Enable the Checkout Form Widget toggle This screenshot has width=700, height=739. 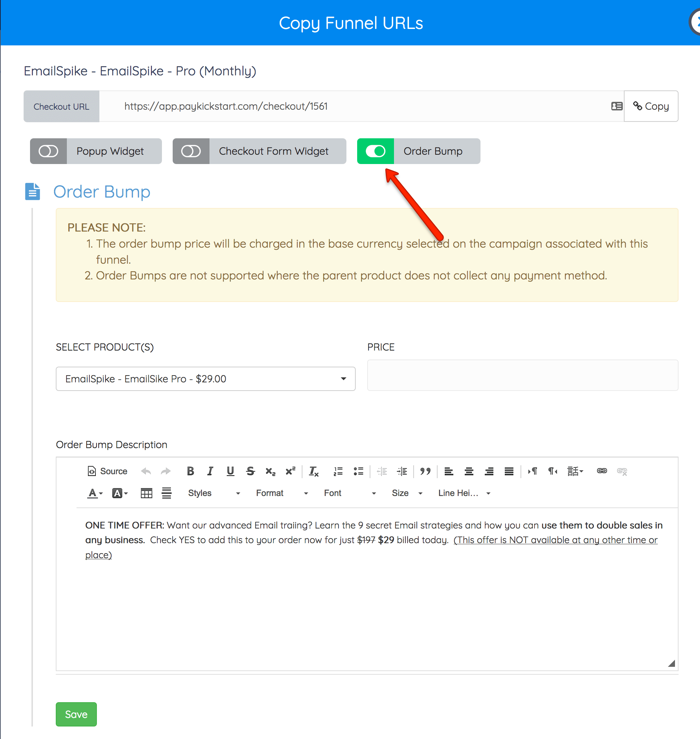[x=191, y=151]
